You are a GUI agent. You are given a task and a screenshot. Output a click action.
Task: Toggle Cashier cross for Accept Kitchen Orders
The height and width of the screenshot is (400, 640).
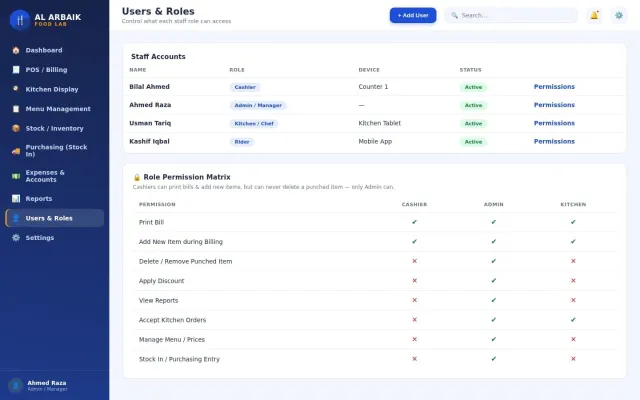[414, 320]
